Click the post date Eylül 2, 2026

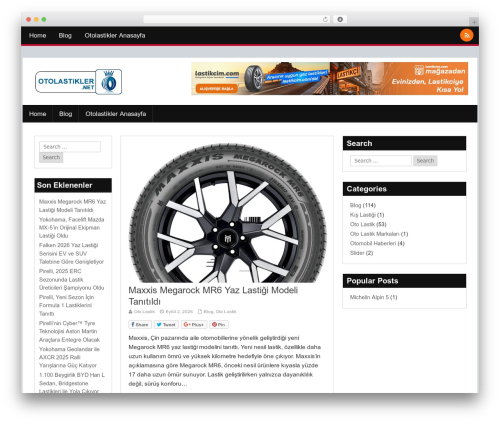coord(179,312)
